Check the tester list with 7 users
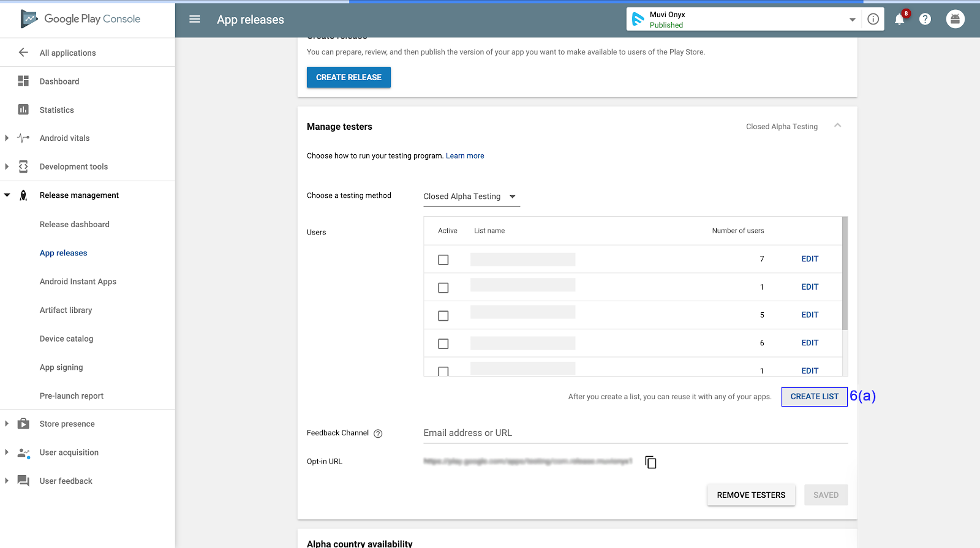The width and height of the screenshot is (980, 548). tap(443, 260)
